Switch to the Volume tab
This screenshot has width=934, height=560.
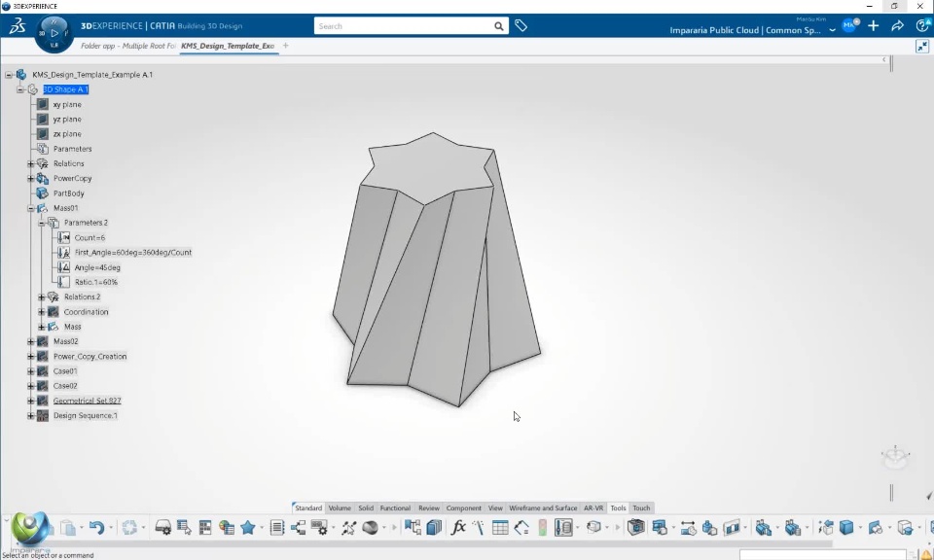[x=340, y=507]
